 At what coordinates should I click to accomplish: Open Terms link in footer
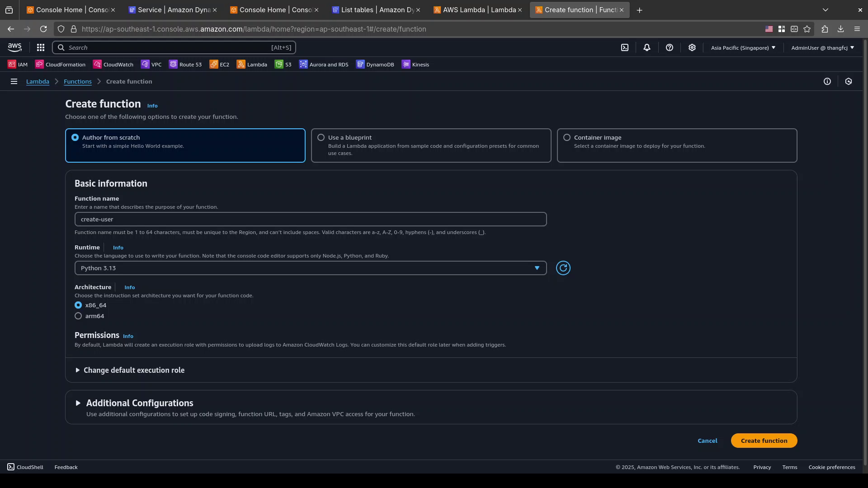coord(790,467)
